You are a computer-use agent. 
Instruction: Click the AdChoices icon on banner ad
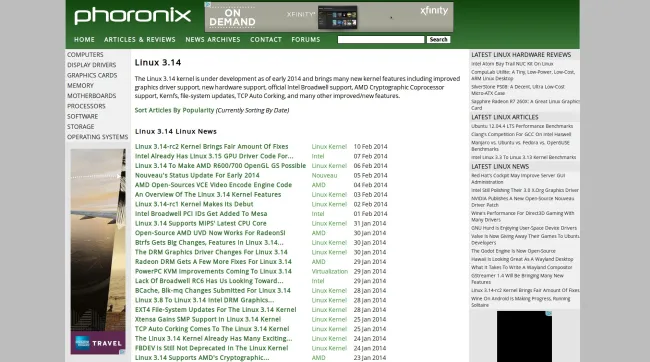coord(208,5)
